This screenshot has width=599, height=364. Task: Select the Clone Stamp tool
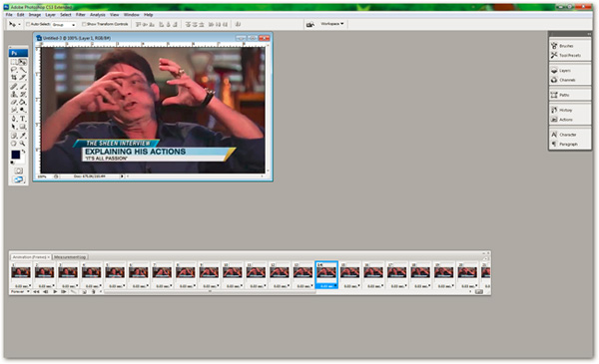coord(13,94)
